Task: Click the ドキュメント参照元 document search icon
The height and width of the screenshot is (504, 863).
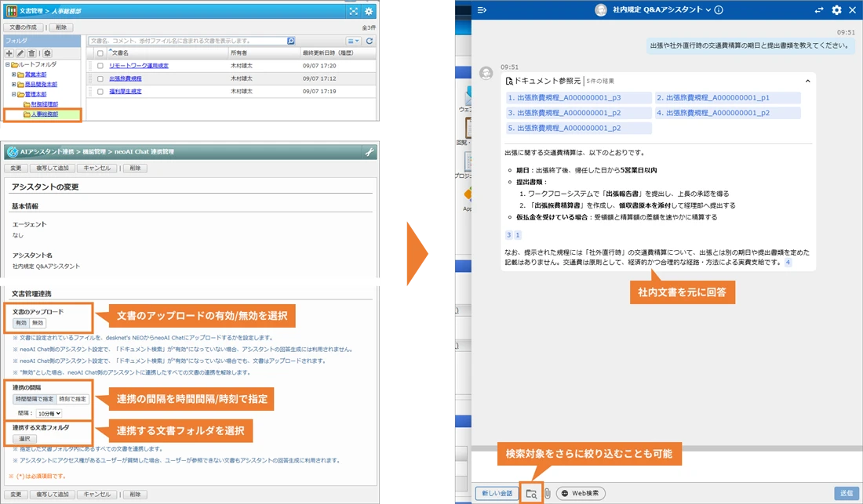Action: [509, 82]
